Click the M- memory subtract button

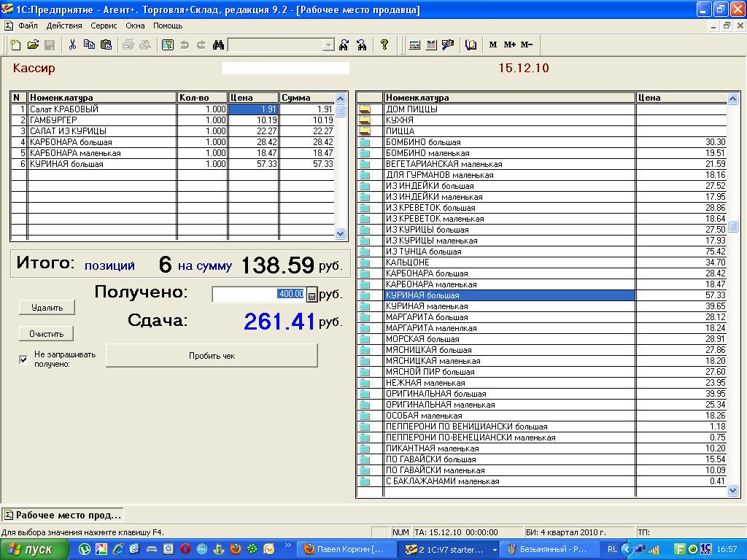[x=527, y=44]
